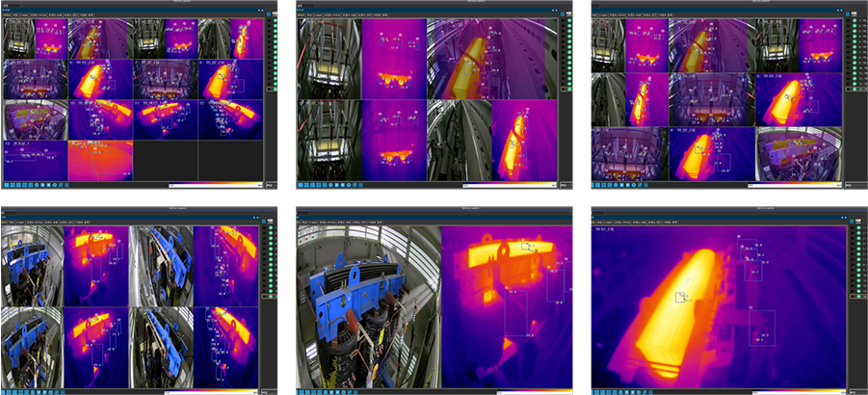The width and height of the screenshot is (868, 395).
Task: Click highlighted last camera row in top-right screenshot list
Action: click(x=855, y=89)
